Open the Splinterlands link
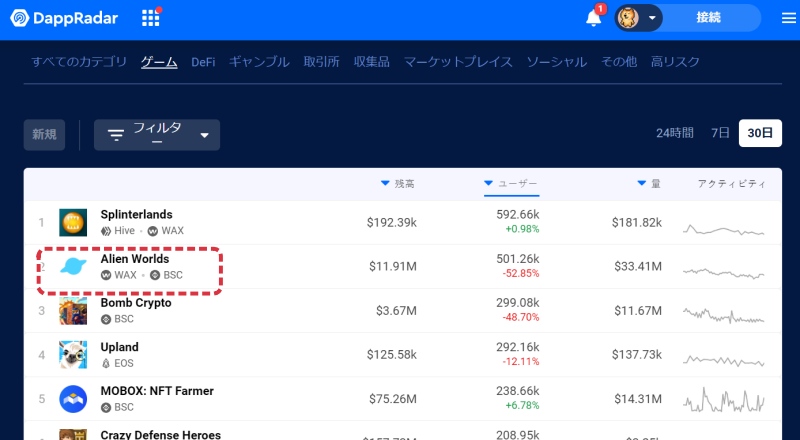 pyautogui.click(x=136, y=214)
